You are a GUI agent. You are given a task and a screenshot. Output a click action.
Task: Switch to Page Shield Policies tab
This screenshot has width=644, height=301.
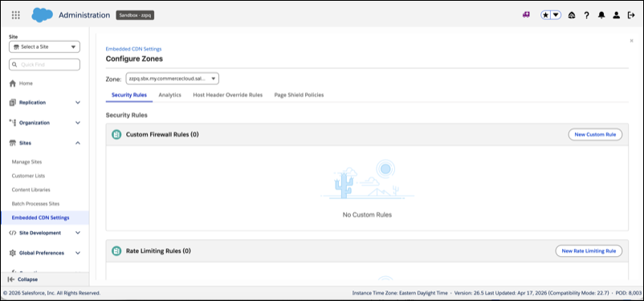299,95
